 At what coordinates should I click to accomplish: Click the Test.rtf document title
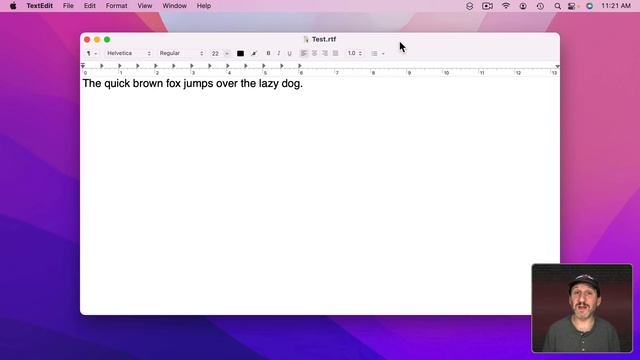(324, 39)
